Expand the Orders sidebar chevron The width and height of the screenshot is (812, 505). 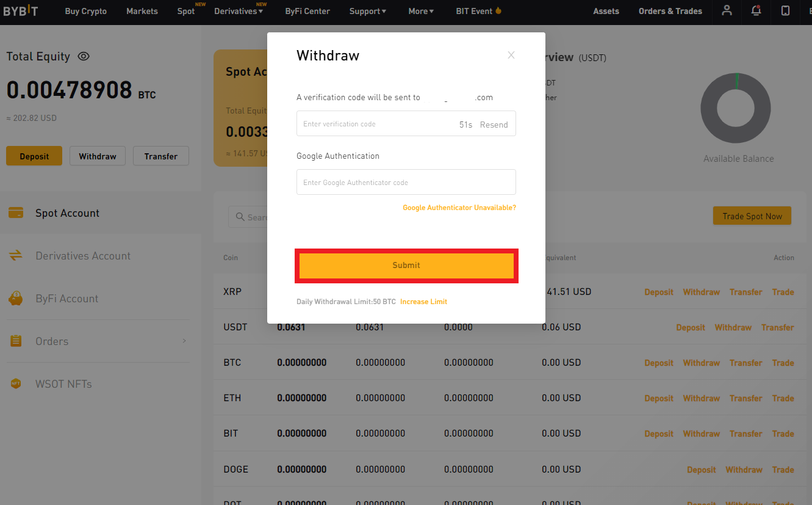point(184,341)
